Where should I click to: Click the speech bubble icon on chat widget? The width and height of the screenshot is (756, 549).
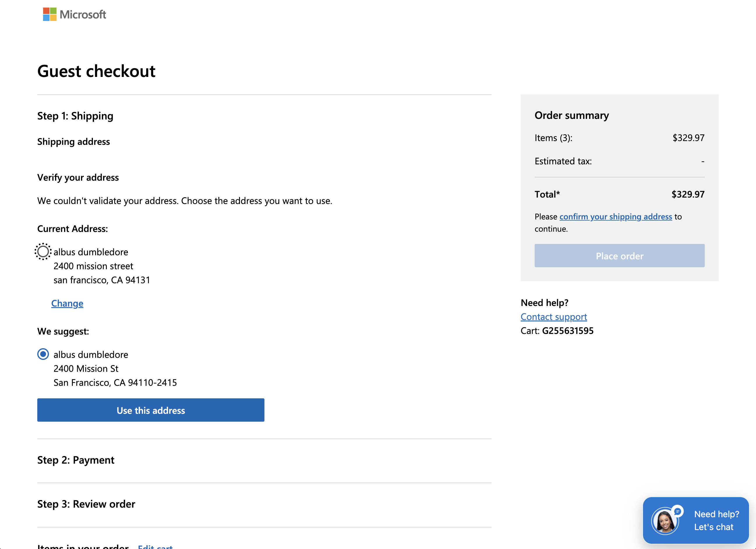pos(677,511)
